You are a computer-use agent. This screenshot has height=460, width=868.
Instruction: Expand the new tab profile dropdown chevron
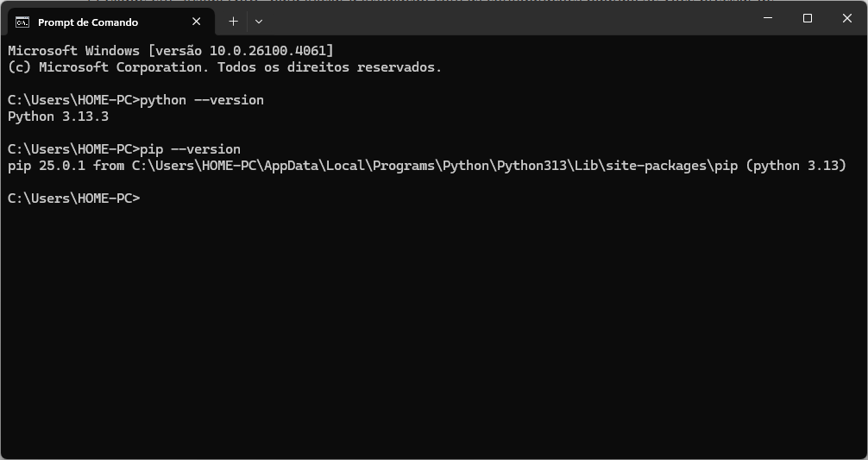click(x=259, y=22)
